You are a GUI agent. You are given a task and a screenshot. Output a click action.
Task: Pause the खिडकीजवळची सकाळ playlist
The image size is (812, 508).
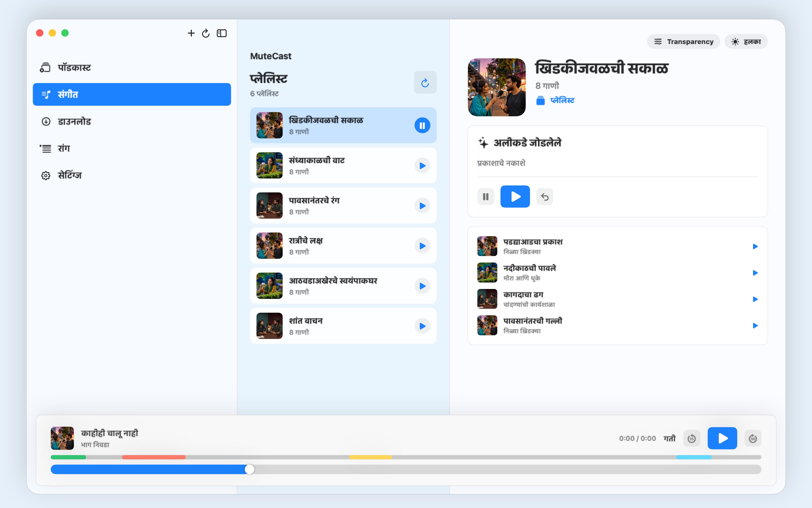coord(422,125)
